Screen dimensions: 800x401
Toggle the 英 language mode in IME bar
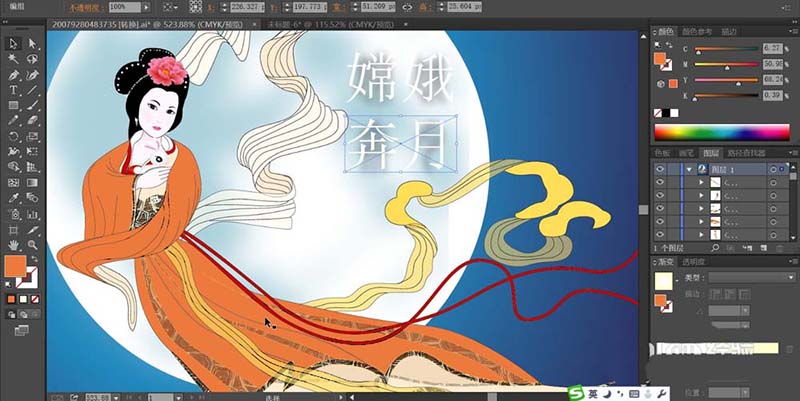[592, 394]
